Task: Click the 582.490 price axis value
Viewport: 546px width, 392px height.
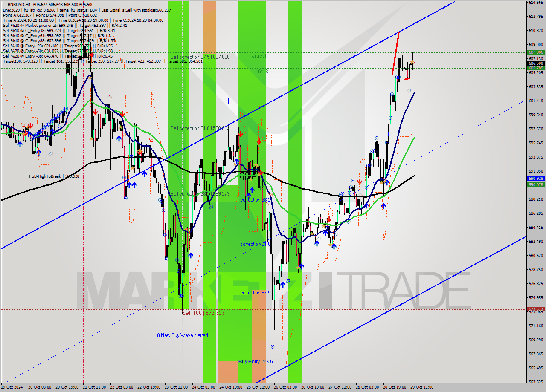Action: (x=536, y=242)
